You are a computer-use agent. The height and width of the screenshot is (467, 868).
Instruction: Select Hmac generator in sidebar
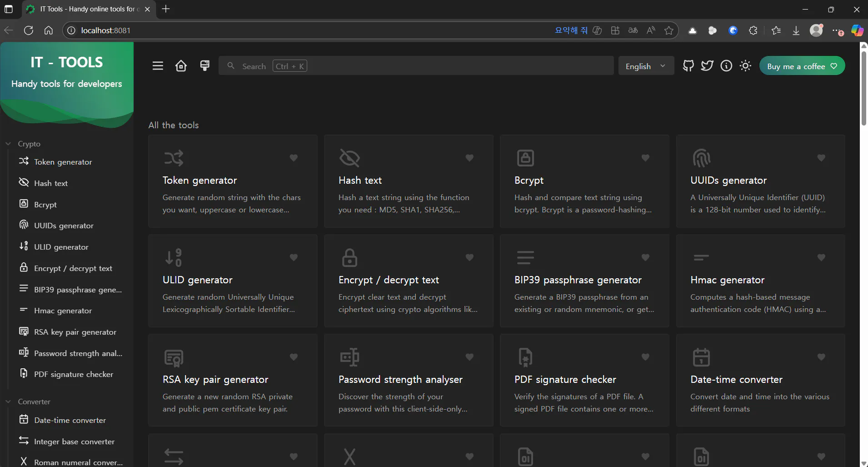pyautogui.click(x=63, y=311)
